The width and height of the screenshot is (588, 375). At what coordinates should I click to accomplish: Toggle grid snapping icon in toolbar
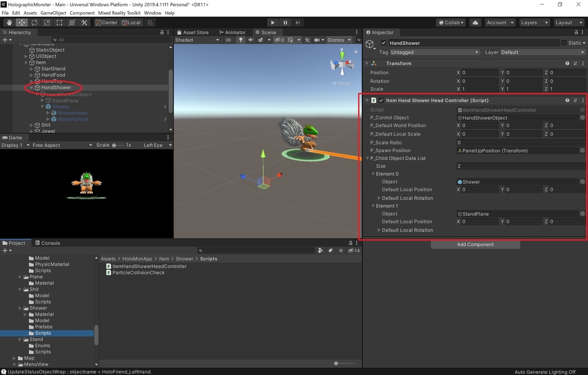pyautogui.click(x=150, y=23)
